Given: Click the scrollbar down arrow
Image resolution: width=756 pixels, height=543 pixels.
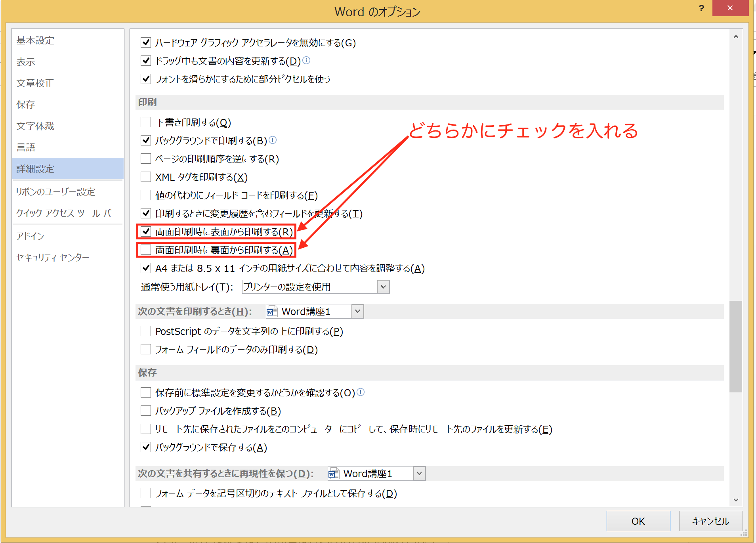Looking at the screenshot, I should pos(736,500).
